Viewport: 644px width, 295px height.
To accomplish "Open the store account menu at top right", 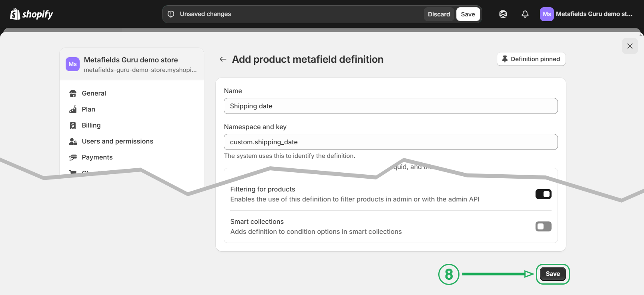I will 586,14.
